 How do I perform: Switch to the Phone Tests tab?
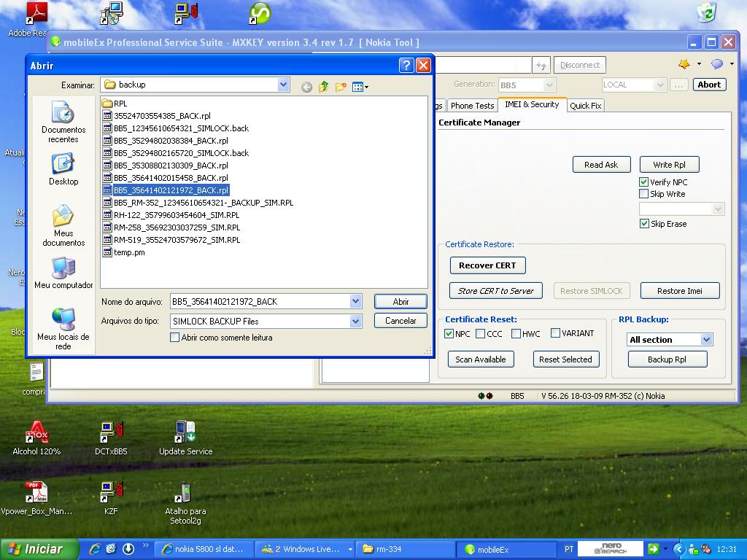tap(472, 106)
